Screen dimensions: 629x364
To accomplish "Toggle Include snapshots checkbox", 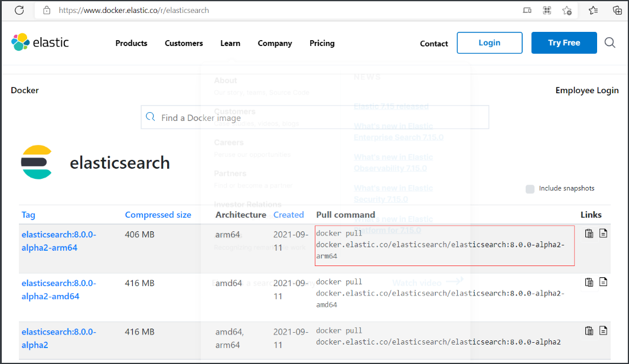I will click(x=530, y=189).
